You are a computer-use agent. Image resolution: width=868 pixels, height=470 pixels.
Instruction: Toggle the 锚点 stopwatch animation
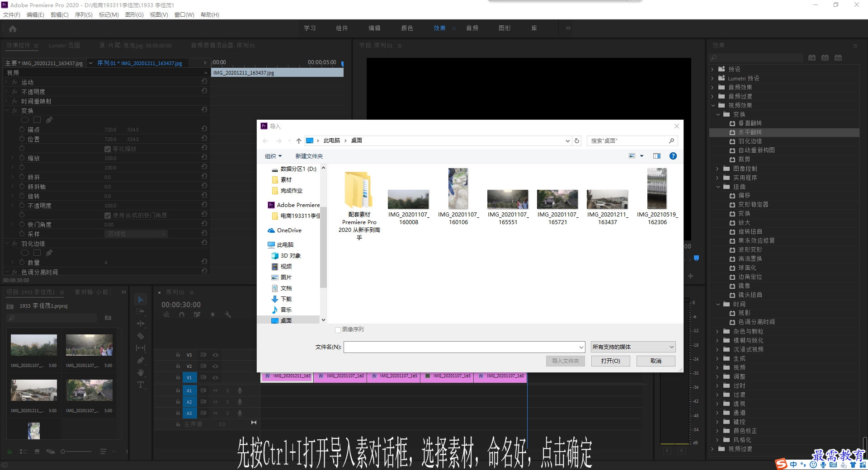pyautogui.click(x=22, y=129)
